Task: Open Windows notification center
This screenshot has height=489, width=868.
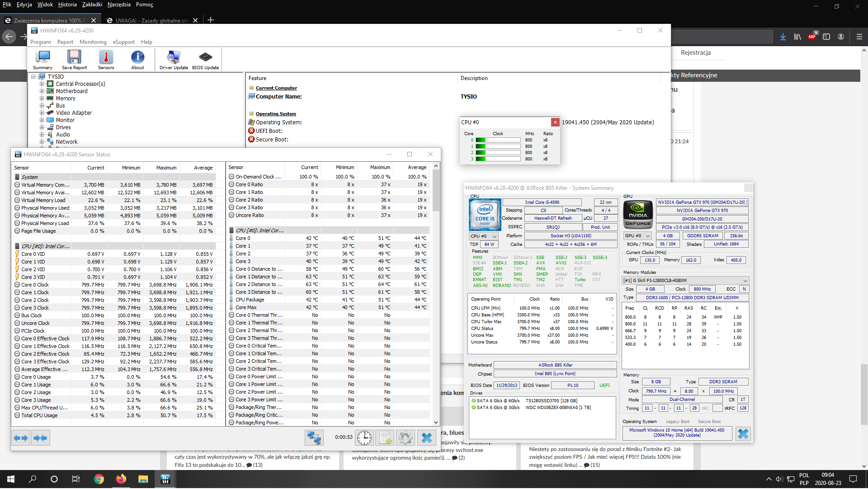Action: [x=853, y=480]
